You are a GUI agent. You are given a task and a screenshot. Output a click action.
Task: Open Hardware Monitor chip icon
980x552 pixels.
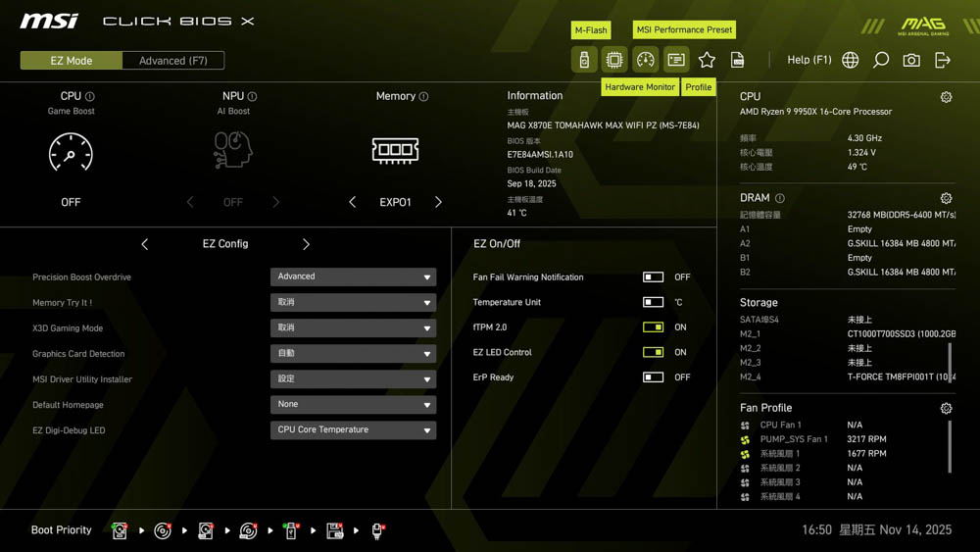tap(614, 60)
